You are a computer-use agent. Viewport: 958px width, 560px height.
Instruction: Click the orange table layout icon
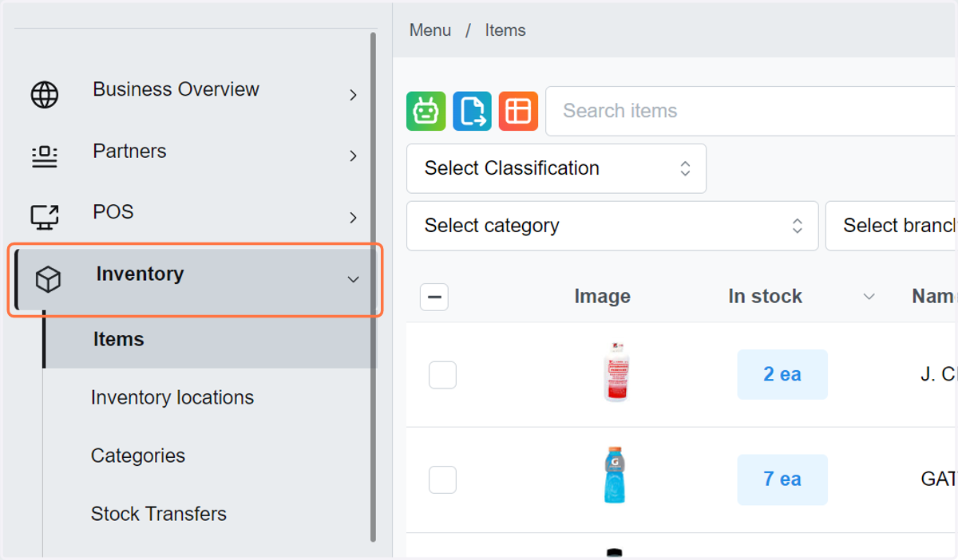tap(518, 111)
